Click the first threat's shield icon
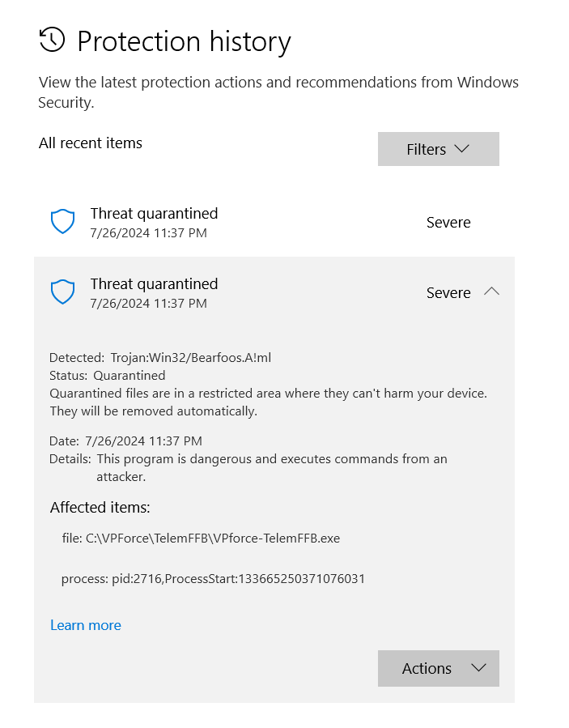This screenshot has width=569, height=728. click(x=62, y=221)
